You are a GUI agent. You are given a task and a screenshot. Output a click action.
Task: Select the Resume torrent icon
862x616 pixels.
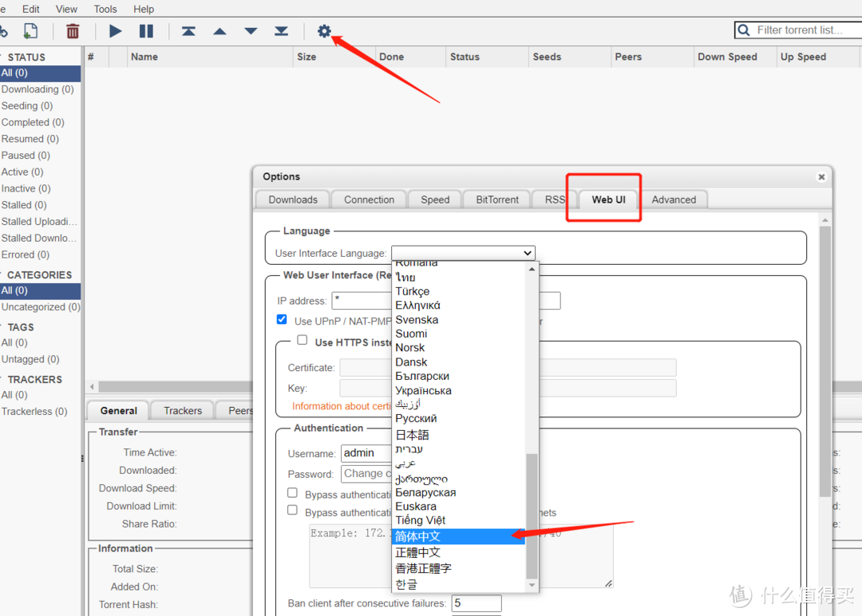click(115, 30)
